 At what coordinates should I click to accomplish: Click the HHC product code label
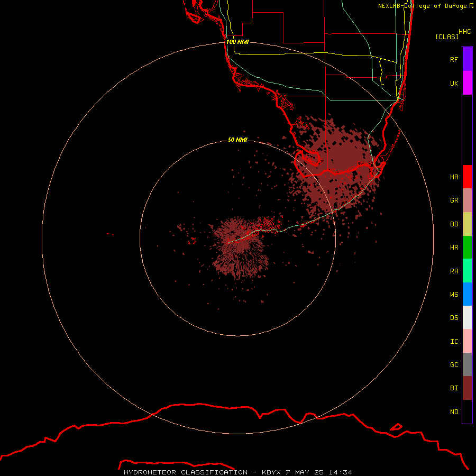click(x=464, y=32)
